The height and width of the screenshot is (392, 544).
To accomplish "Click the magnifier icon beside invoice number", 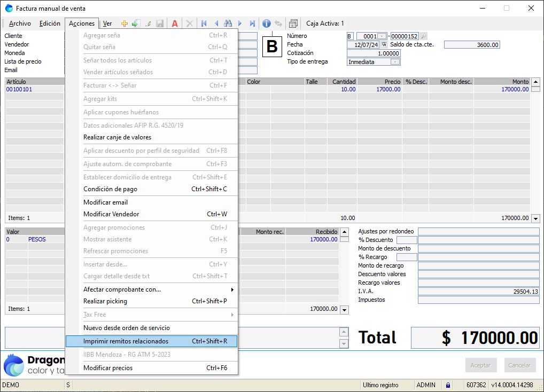I will (x=424, y=36).
